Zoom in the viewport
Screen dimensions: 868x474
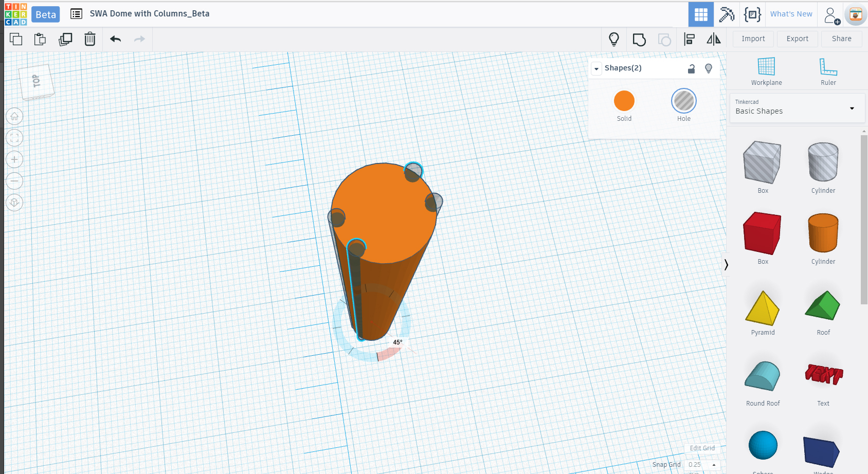(14, 159)
